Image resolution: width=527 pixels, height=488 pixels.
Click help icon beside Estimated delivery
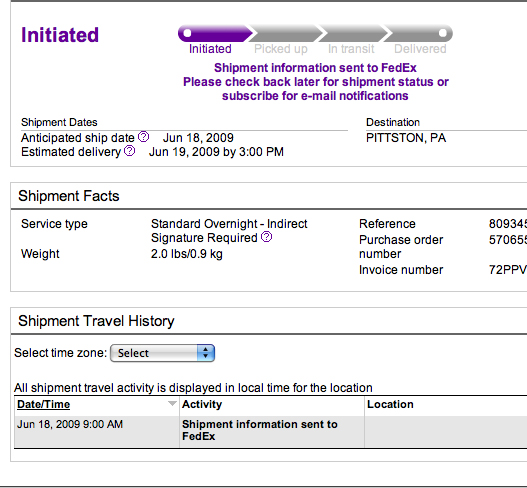pos(130,151)
